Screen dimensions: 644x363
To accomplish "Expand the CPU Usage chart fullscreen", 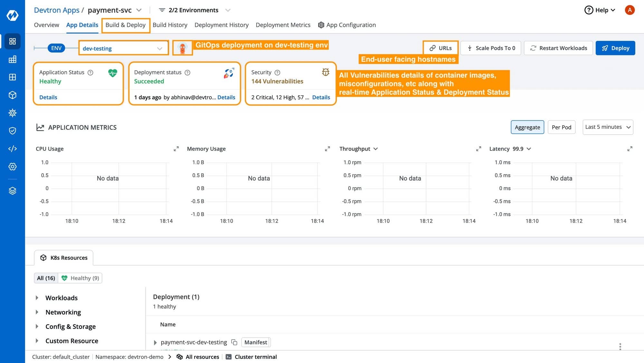I will [176, 149].
